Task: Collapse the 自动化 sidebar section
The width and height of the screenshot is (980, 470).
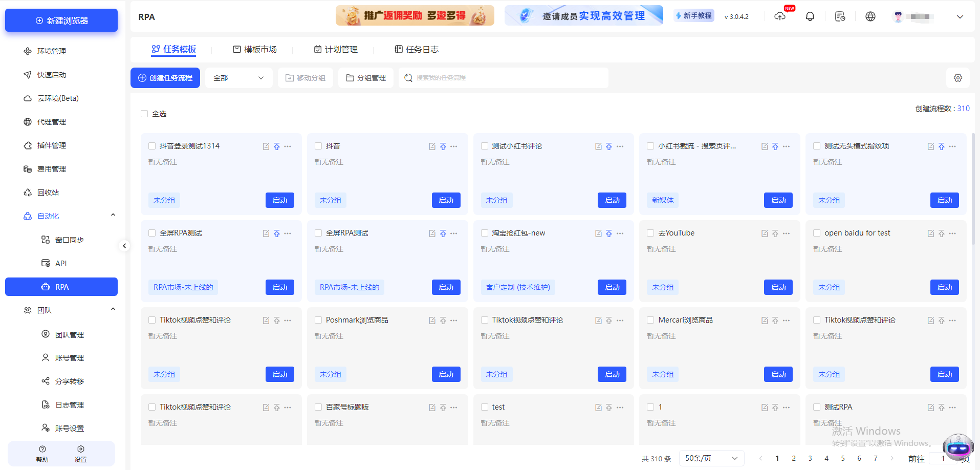Action: [113, 215]
